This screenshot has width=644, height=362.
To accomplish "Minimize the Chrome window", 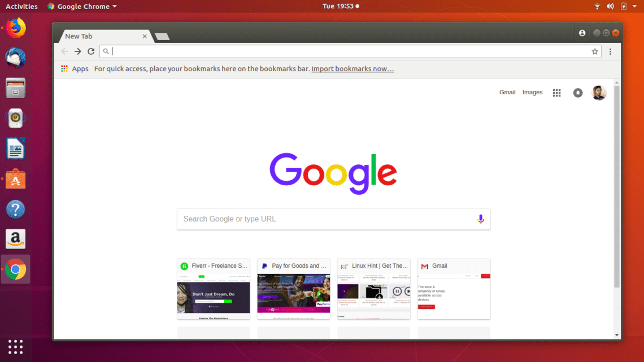I will pyautogui.click(x=597, y=33).
